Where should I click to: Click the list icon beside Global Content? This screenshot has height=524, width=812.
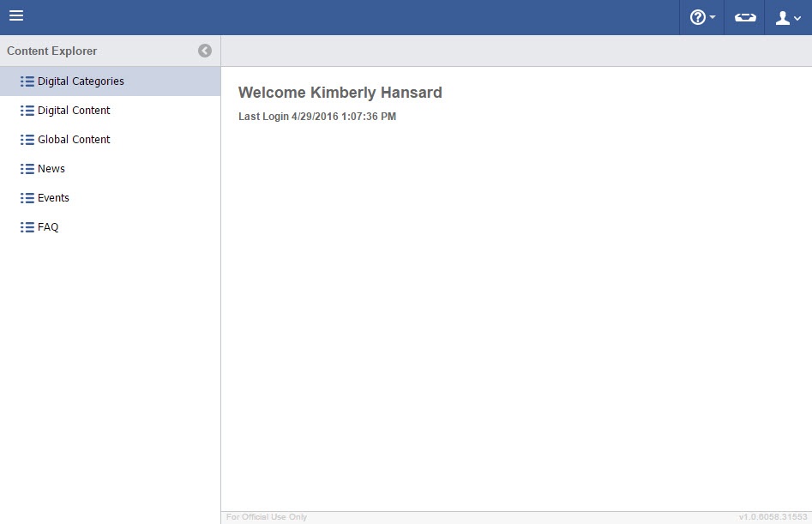point(27,140)
